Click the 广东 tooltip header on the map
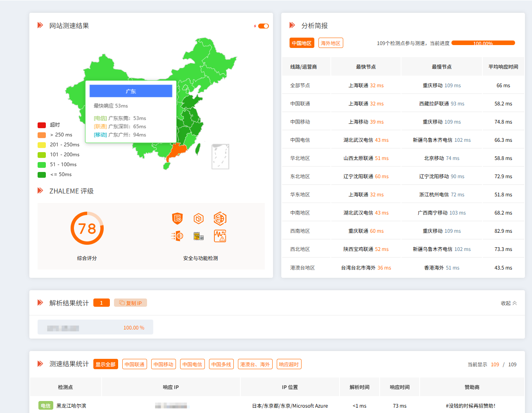The width and height of the screenshot is (532, 413). pos(131,90)
